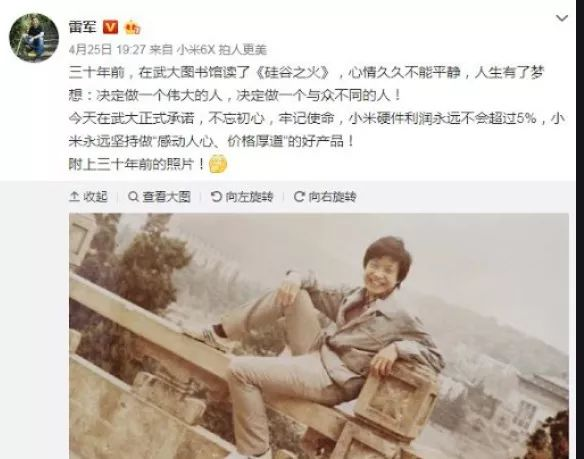Viewport: 584px width, 459px height.
Task: Click the magnifier icon for 查看大图
Action: click(x=133, y=196)
